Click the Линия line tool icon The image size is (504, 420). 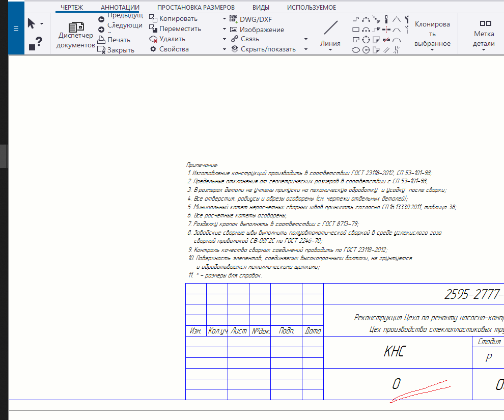(x=331, y=27)
